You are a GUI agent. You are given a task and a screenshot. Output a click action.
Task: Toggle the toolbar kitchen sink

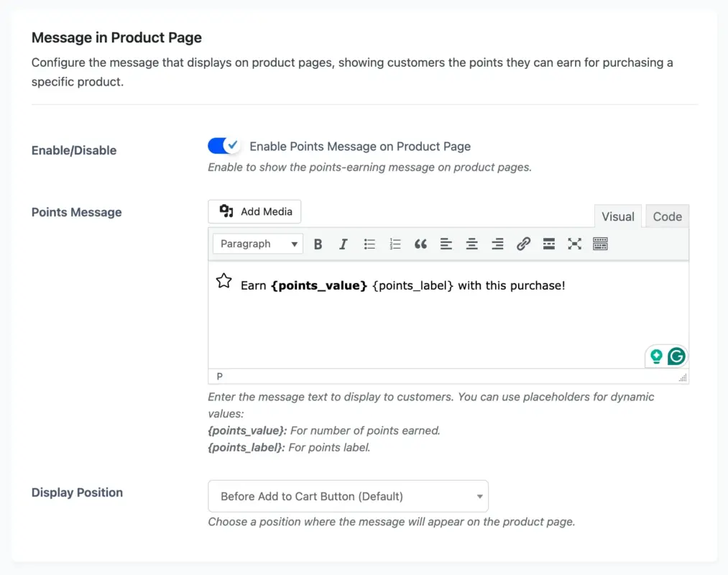600,244
